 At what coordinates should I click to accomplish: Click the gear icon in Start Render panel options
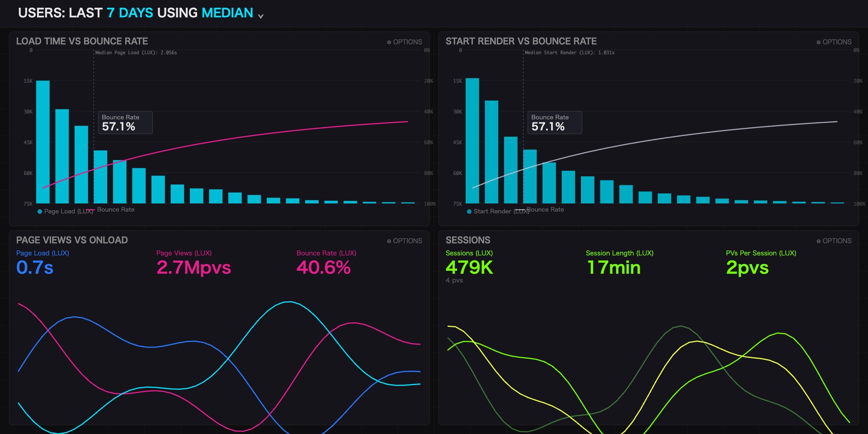[x=818, y=42]
